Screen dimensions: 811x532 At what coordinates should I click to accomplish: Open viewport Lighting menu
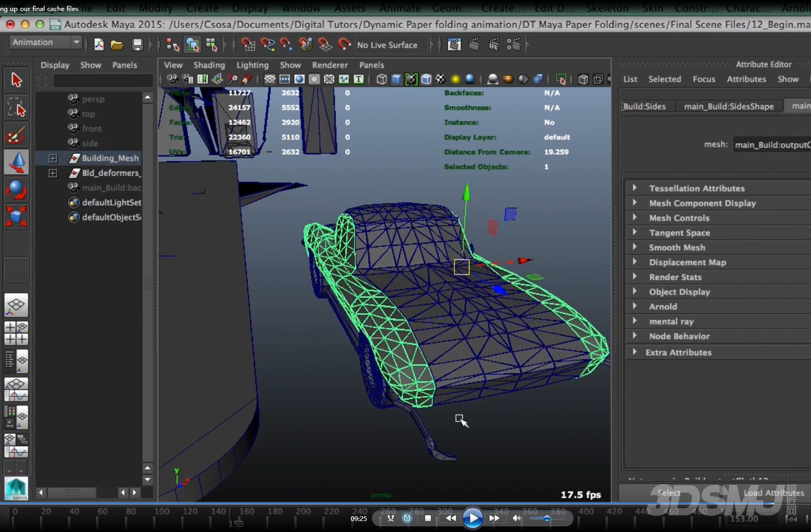[x=252, y=65]
